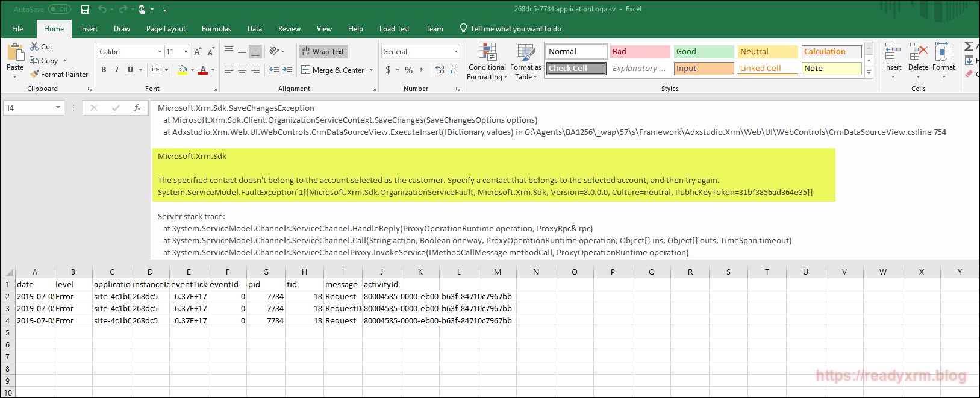This screenshot has width=980, height=398.
Task: Click the Delete cells icon
Action: coord(918,52)
